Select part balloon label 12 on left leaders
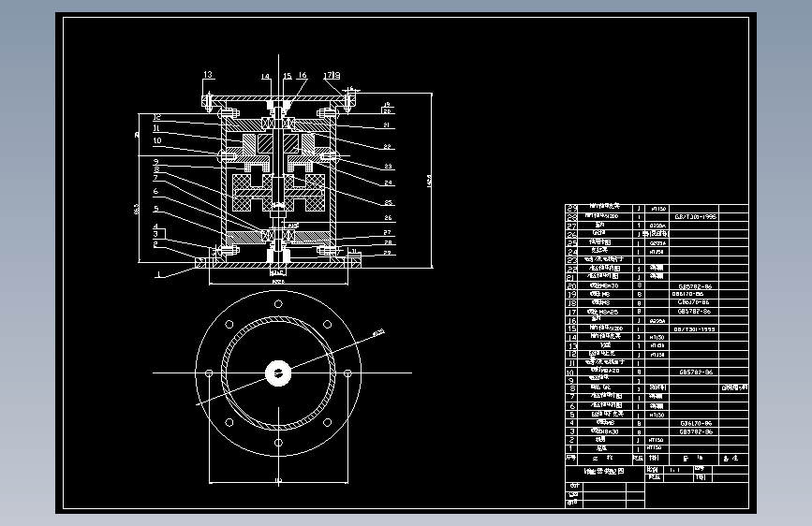This screenshot has width=812, height=526. (x=157, y=117)
